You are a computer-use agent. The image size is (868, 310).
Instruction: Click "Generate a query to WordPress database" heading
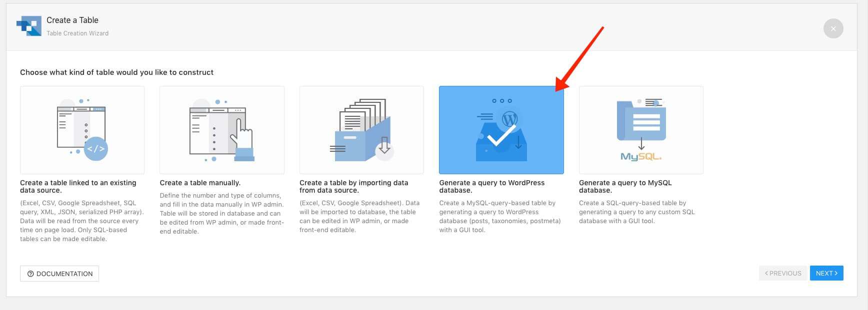(491, 186)
